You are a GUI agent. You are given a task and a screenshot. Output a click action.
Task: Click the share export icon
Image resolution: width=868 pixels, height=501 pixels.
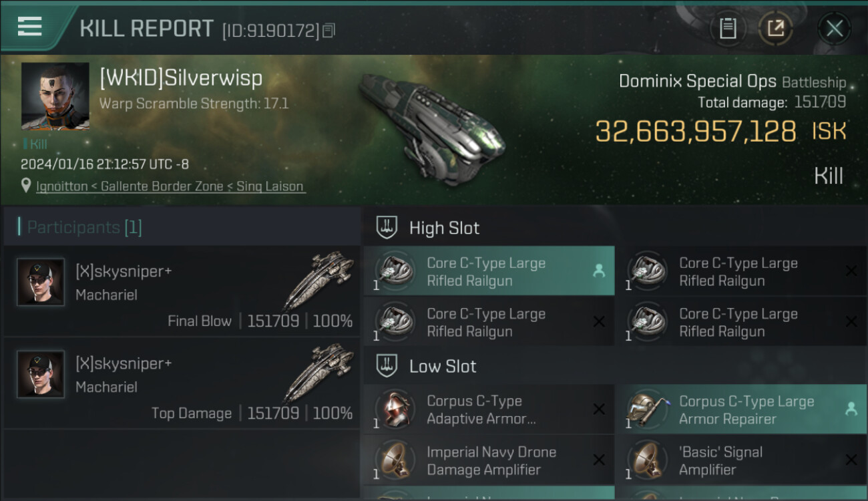tap(775, 28)
